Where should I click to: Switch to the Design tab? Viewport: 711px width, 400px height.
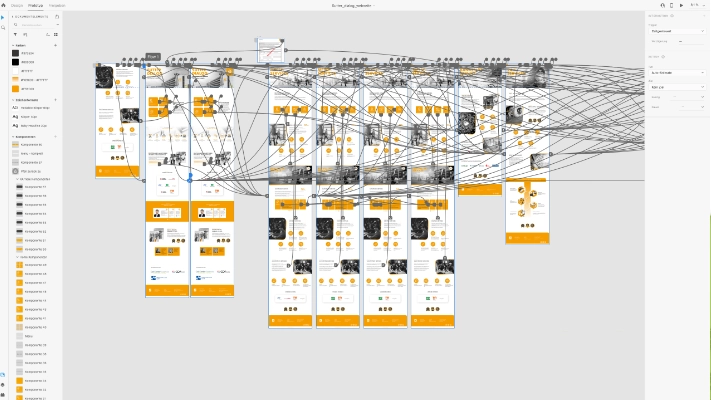[x=17, y=5]
